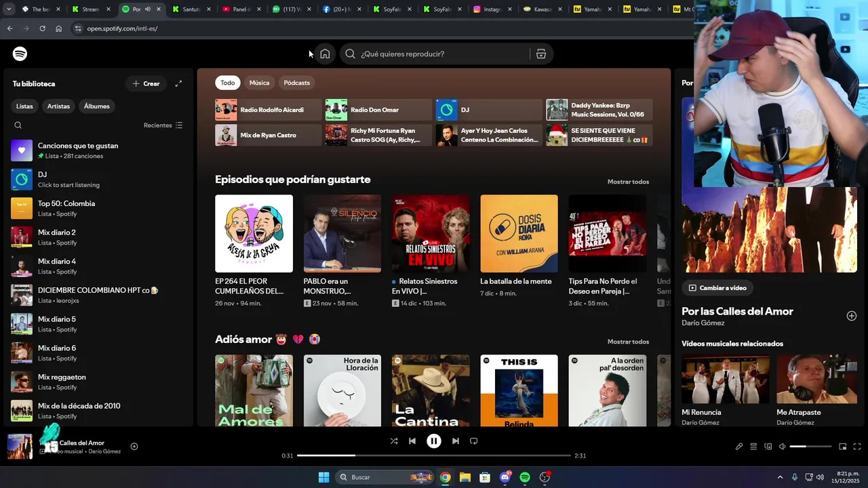Show all Episodios que podrían gustarte
Viewport: 868px width, 488px height.
point(628,182)
